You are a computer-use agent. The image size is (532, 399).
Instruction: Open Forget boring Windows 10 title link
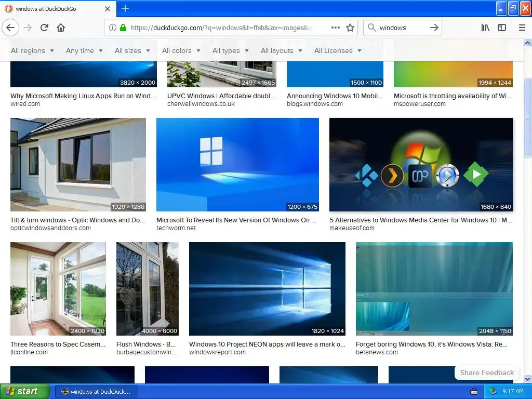point(432,344)
